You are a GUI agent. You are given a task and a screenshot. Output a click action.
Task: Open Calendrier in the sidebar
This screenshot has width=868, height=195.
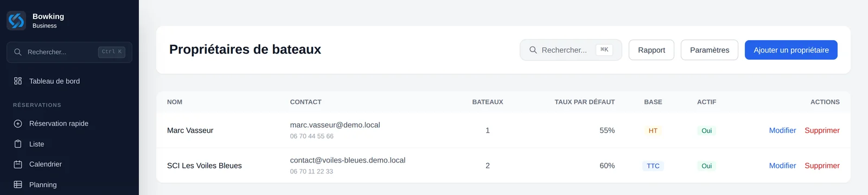point(69,164)
